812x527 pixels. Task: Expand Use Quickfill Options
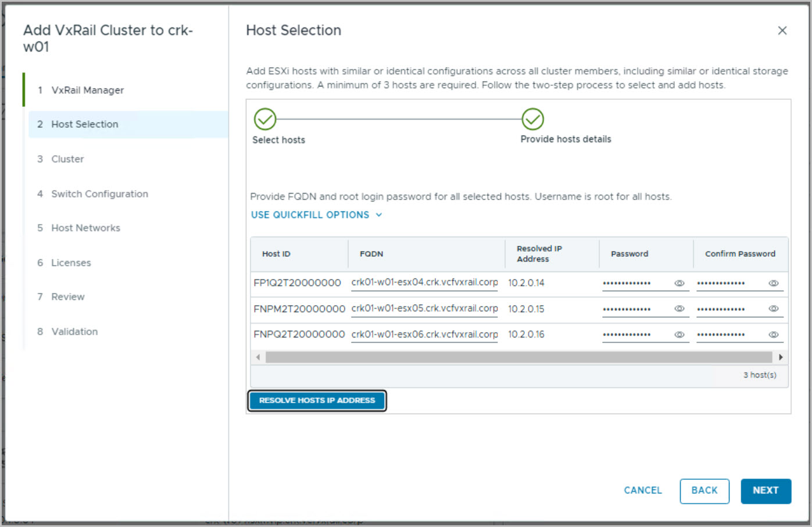[x=316, y=215]
